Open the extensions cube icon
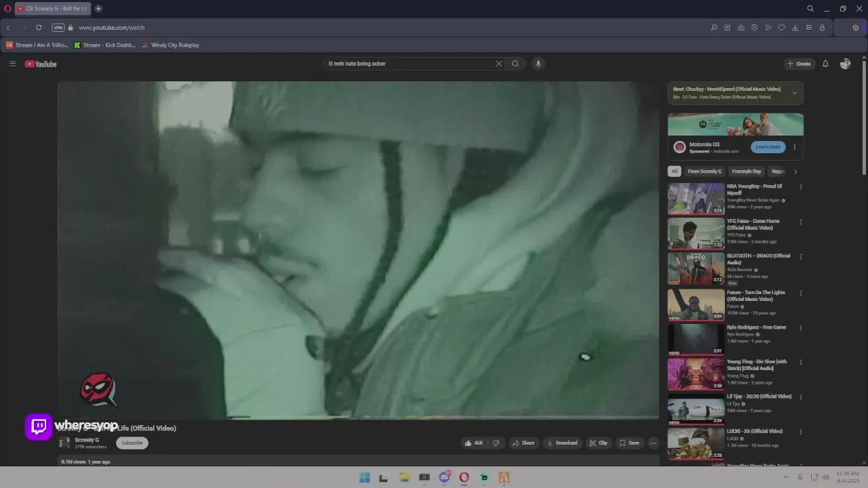This screenshot has width=868, height=488. (856, 28)
